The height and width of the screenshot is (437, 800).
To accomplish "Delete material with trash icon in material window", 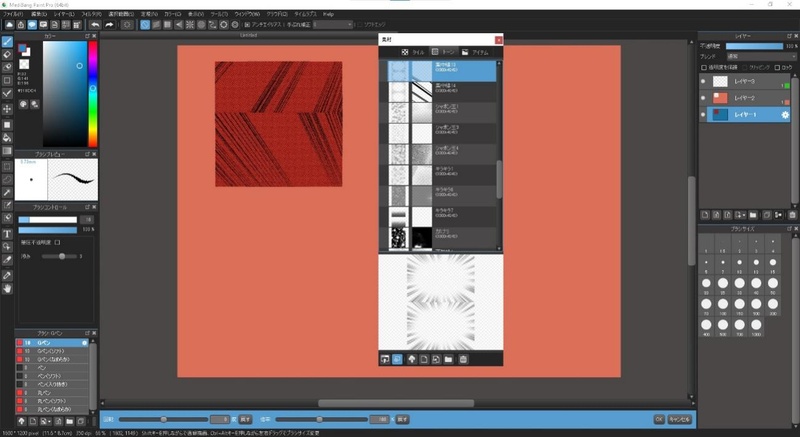I will (463, 359).
